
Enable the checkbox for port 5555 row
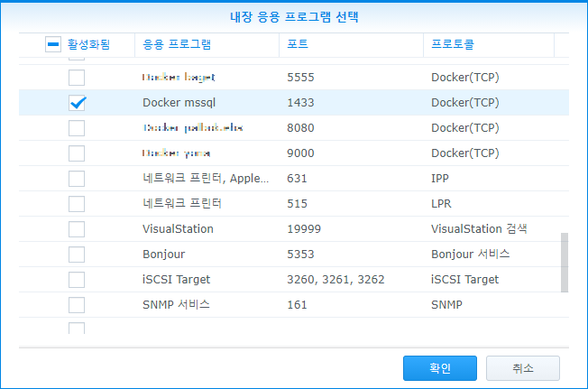(77, 78)
